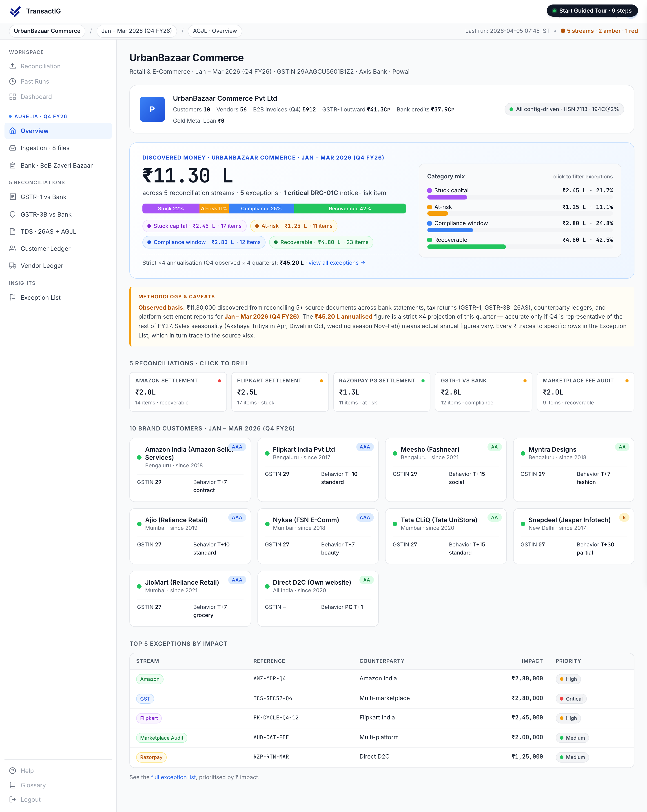Filter by At-risk ₹1.25 L chip
This screenshot has width=647, height=812.
click(294, 226)
